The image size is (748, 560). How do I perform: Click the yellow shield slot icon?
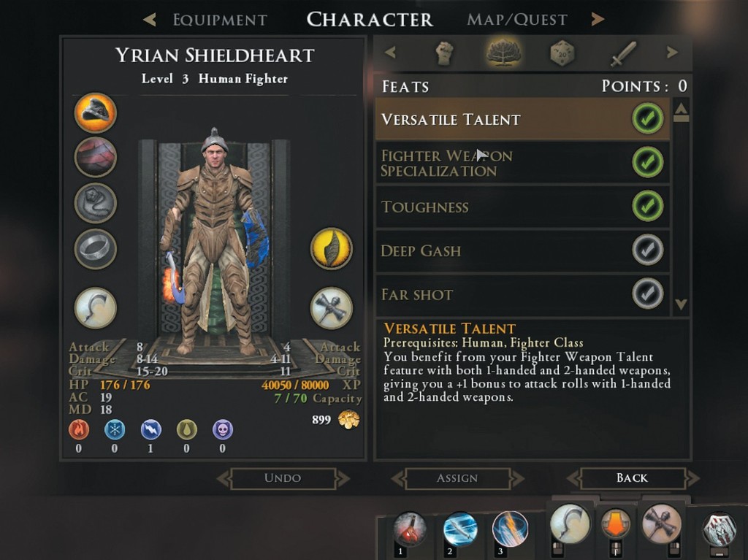[332, 248]
